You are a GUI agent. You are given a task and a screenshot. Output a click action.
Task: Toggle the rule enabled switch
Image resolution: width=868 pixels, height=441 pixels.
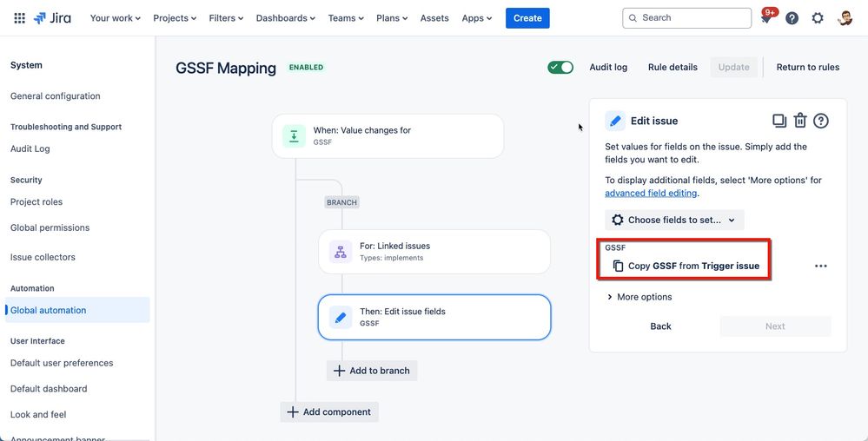click(x=560, y=68)
